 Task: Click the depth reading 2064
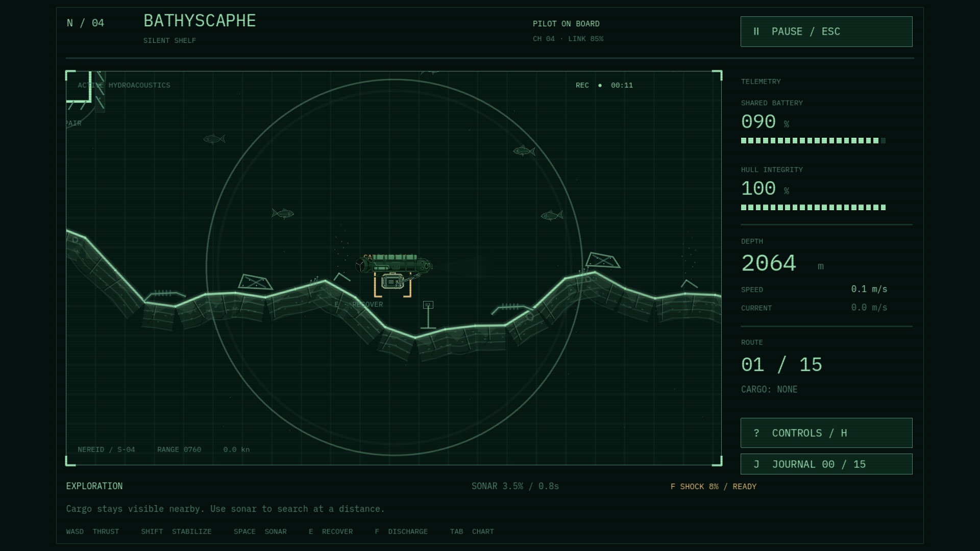[769, 263]
